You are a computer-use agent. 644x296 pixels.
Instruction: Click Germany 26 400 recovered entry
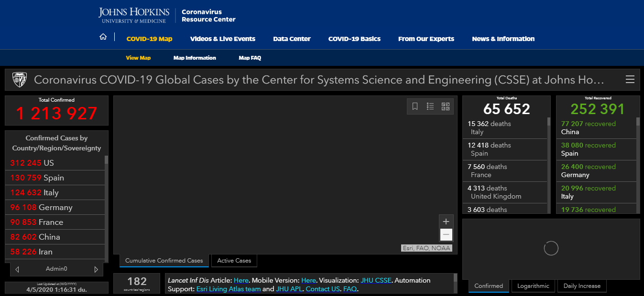tap(596, 171)
